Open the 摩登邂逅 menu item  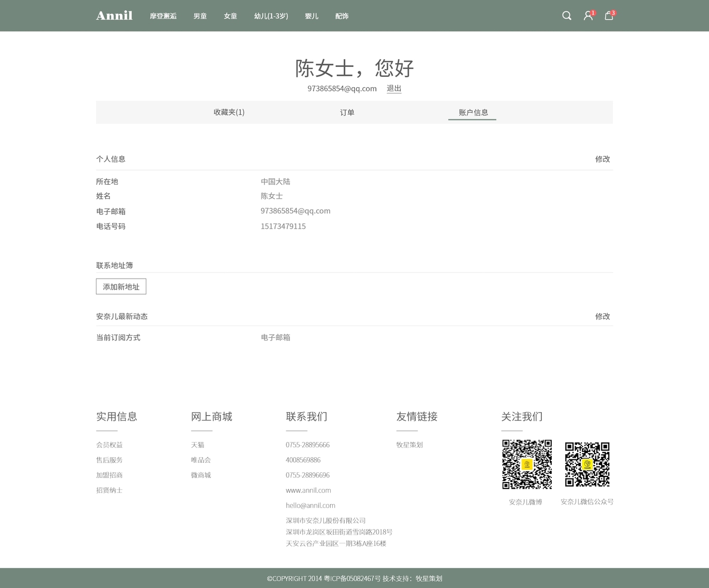(163, 16)
